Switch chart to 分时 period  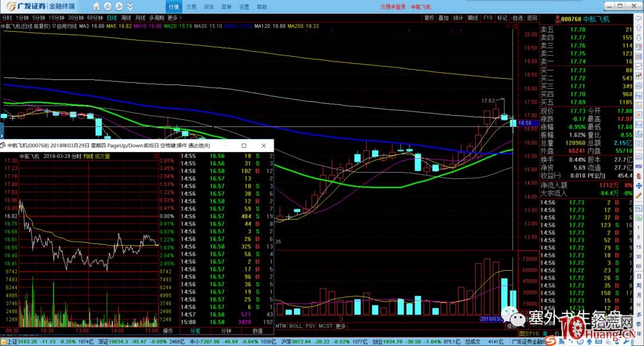7,18
